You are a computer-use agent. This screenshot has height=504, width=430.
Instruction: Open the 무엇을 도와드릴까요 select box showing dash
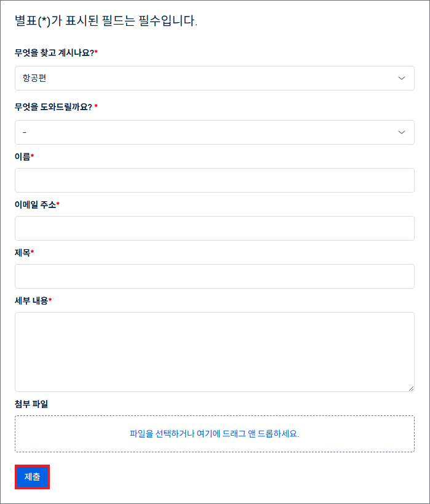pyautogui.click(x=214, y=132)
